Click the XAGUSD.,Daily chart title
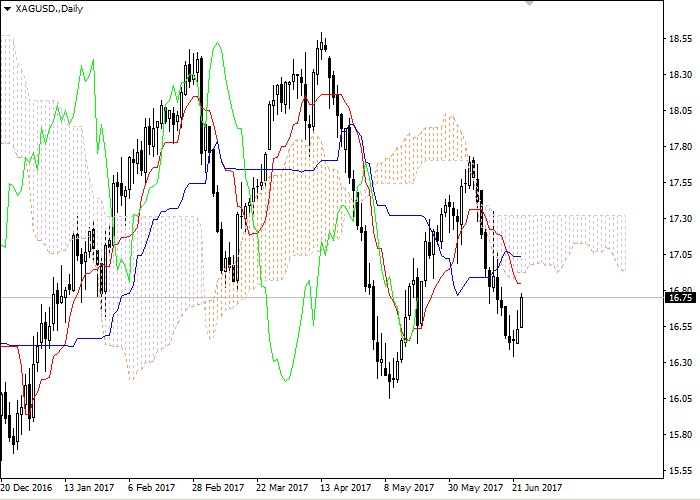700x500 pixels. coord(49,8)
